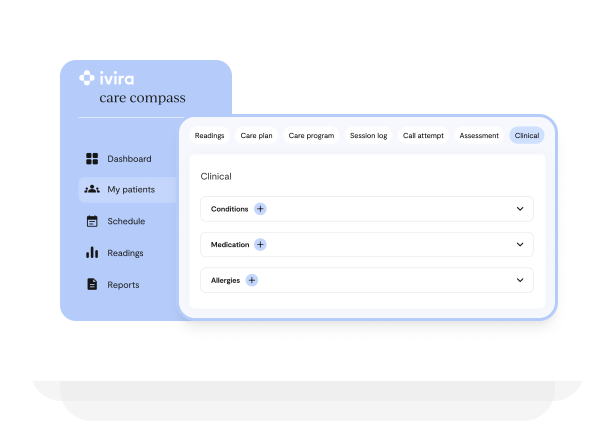
Task: Go to the Session log tab
Action: coord(368,135)
